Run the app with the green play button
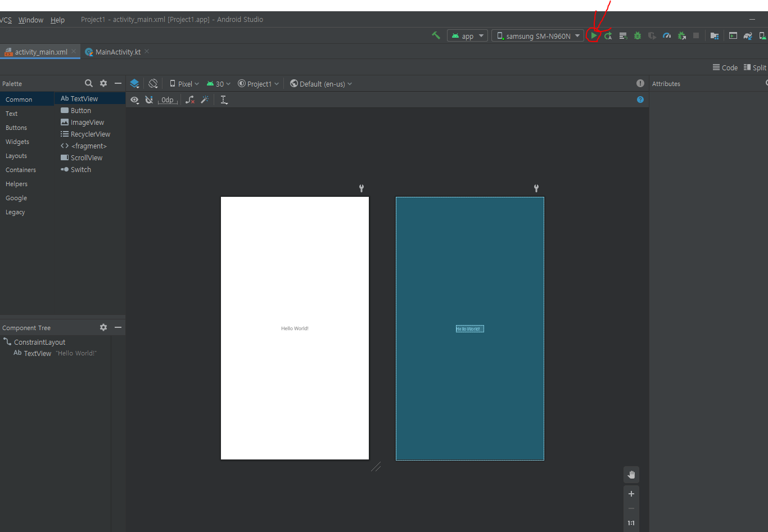The width and height of the screenshot is (768, 532). click(x=594, y=35)
